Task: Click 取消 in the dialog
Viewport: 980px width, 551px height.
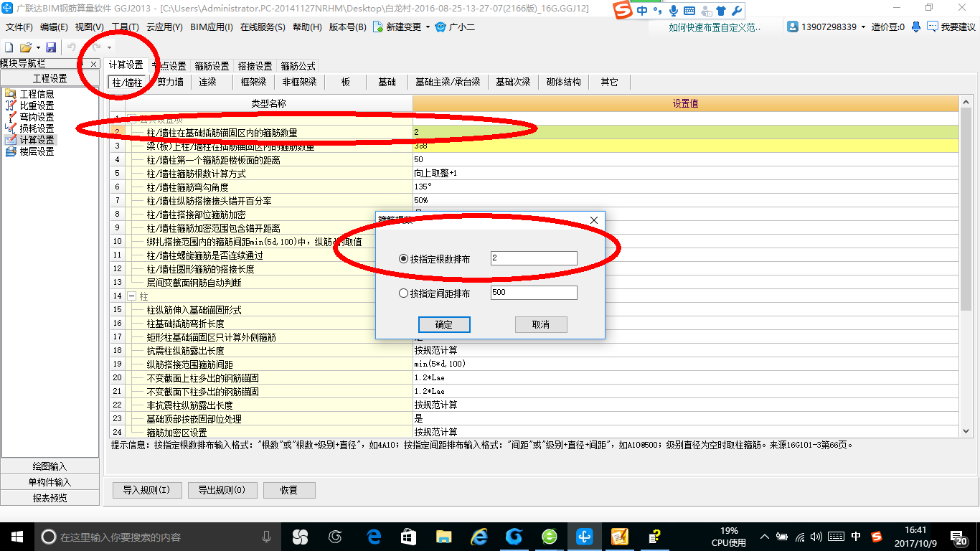Action: coord(541,325)
